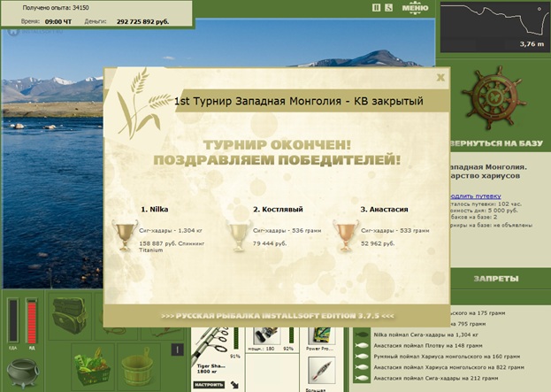The image size is (551, 392).
Task: Open the food basket icon
Action: point(92,366)
